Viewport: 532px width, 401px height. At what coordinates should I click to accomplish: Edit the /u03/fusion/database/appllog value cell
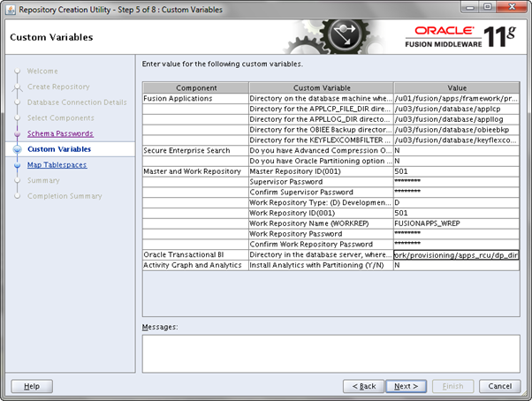point(456,119)
